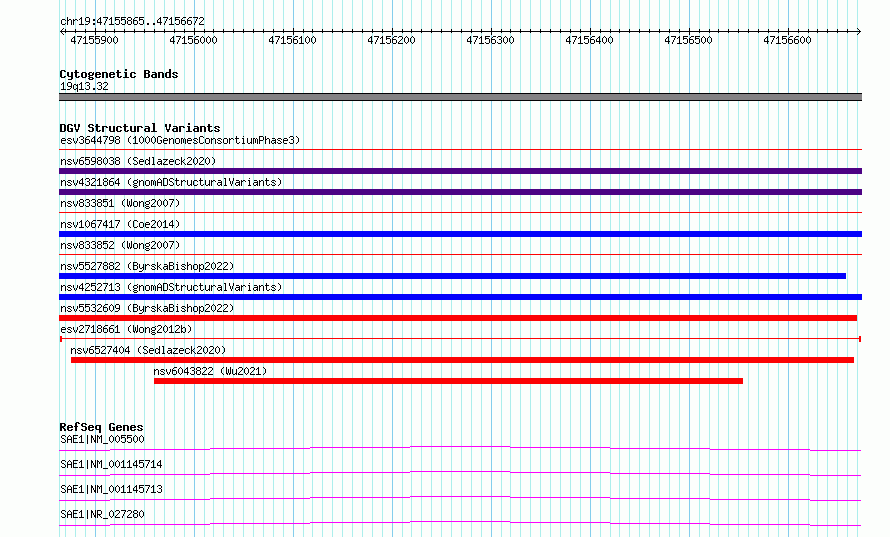Select the nsv5527882 (ByrskaBishop2022) blue bar
The image size is (890, 537).
[452, 276]
